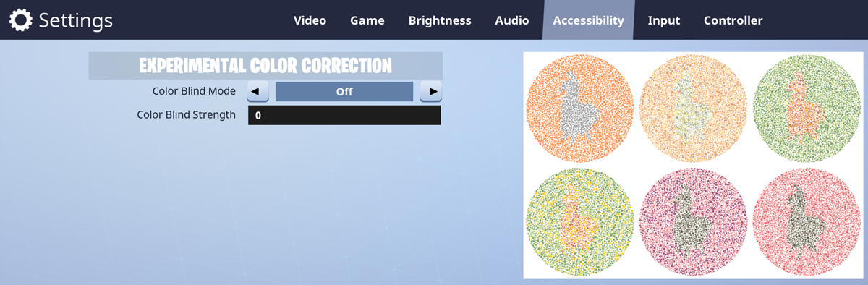Click the Color Blind Mode Off value box

[x=344, y=91]
